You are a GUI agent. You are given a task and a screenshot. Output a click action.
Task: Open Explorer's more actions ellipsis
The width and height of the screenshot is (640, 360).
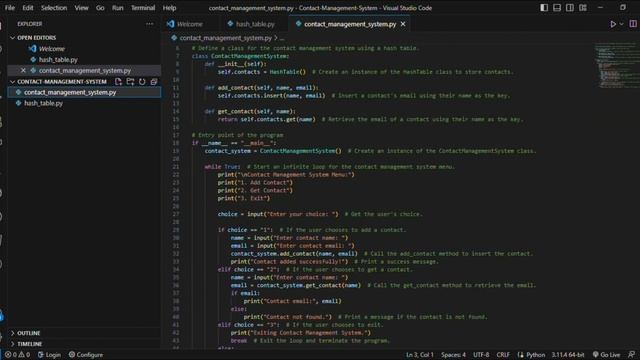(150, 24)
